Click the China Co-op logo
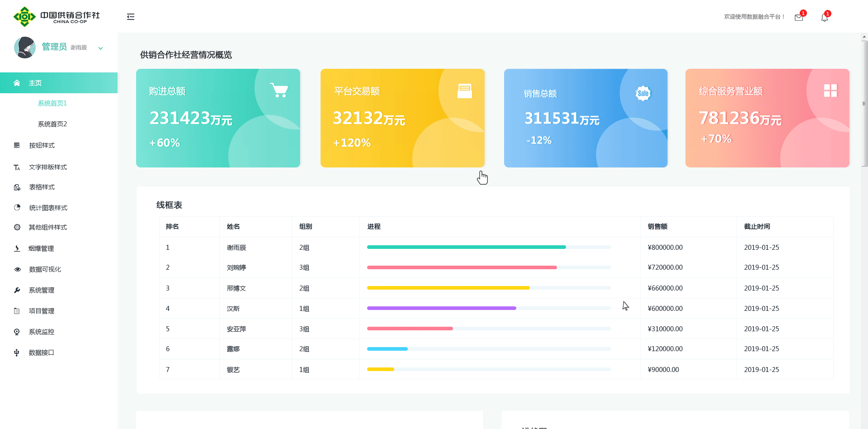 tap(57, 17)
